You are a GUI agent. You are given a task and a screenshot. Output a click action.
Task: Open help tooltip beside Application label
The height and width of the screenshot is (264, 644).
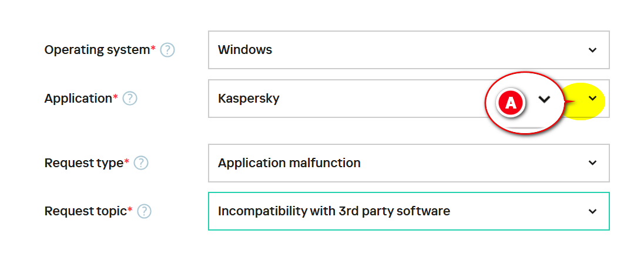tap(130, 99)
